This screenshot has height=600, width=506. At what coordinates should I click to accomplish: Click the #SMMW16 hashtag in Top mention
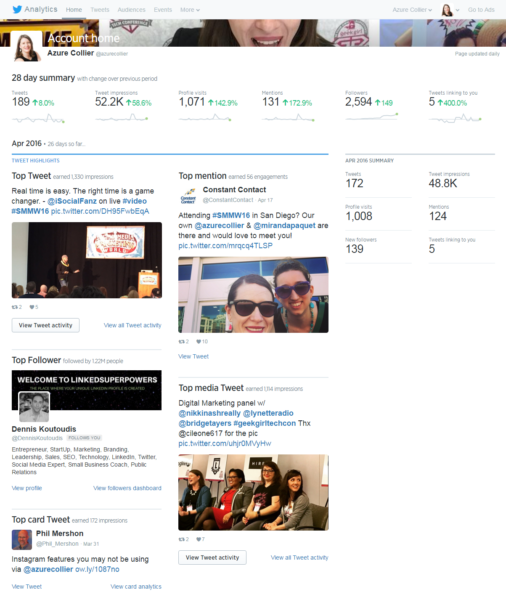231,215
